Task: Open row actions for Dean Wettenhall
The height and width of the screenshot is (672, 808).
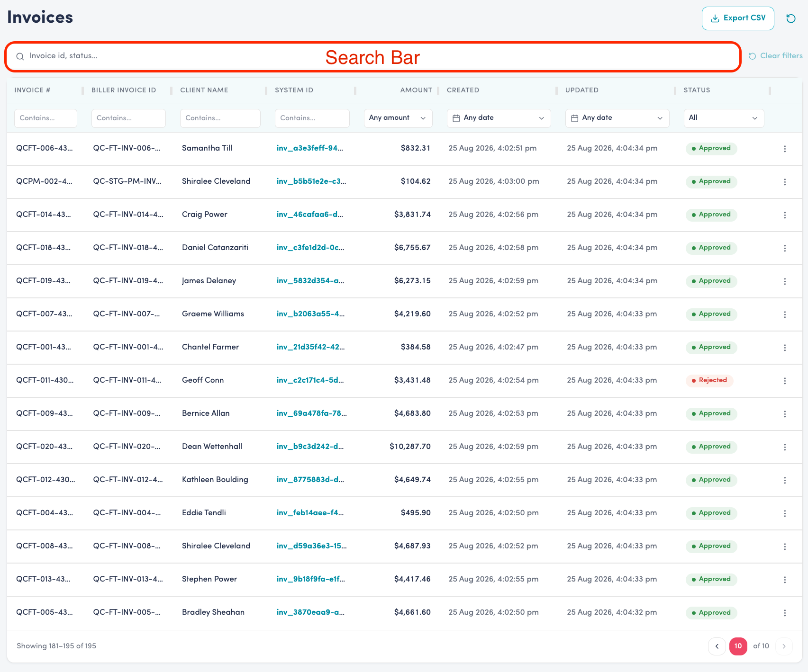Action: coord(785,447)
